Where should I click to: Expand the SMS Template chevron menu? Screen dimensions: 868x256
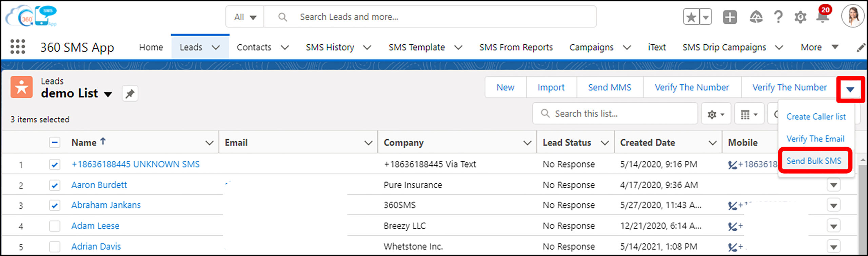pyautogui.click(x=458, y=47)
